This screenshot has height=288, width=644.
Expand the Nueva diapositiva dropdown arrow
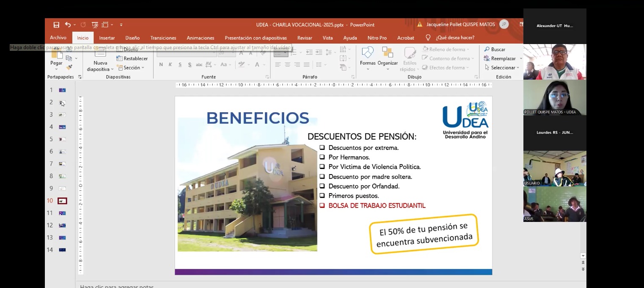(112, 69)
